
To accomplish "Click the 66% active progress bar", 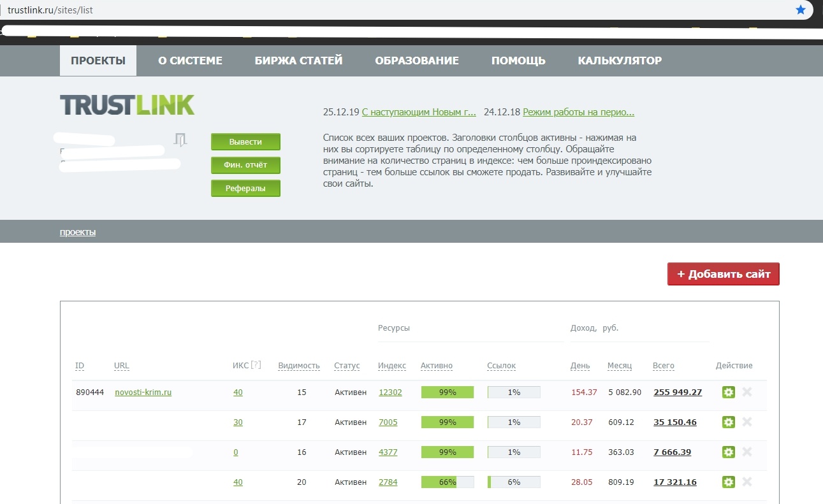I will tap(448, 482).
